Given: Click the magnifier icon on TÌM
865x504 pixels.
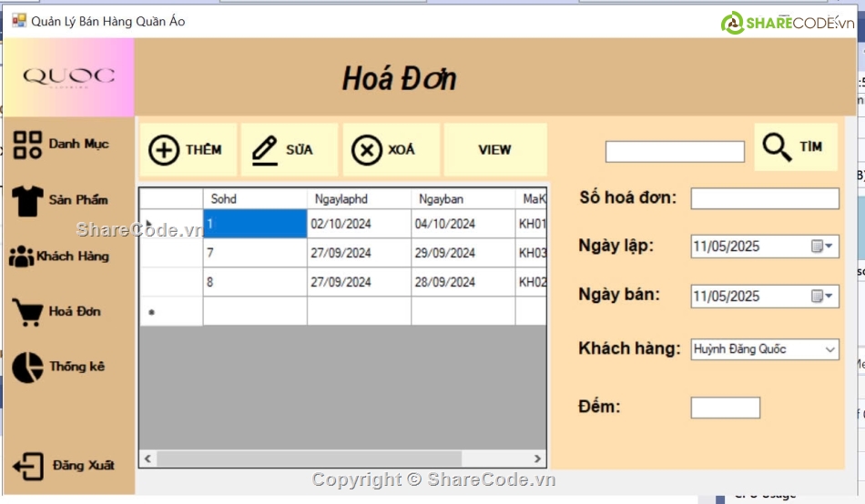Looking at the screenshot, I should pos(777,147).
